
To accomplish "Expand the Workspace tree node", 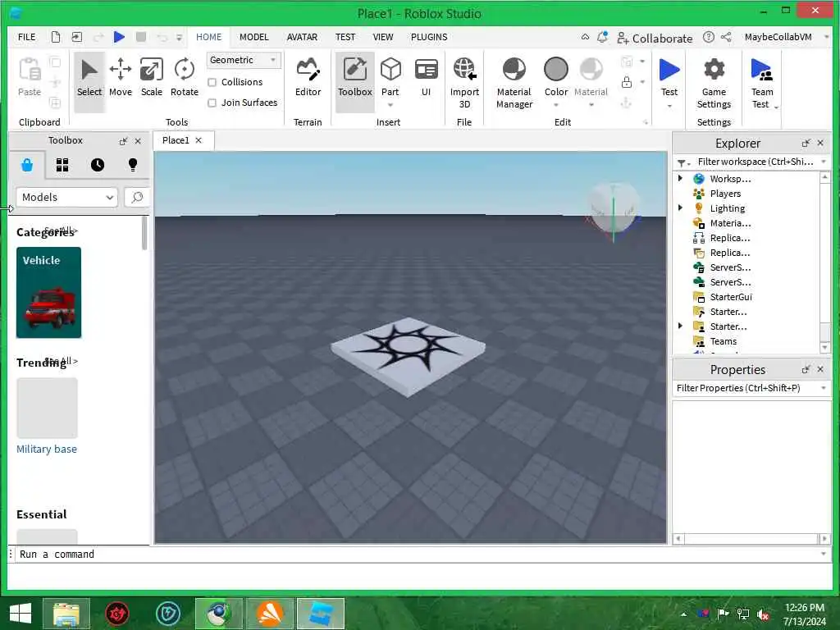I will click(680, 178).
